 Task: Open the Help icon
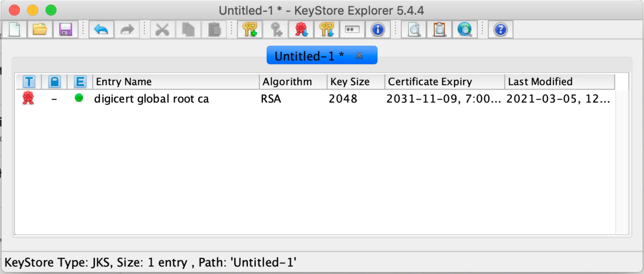501,29
